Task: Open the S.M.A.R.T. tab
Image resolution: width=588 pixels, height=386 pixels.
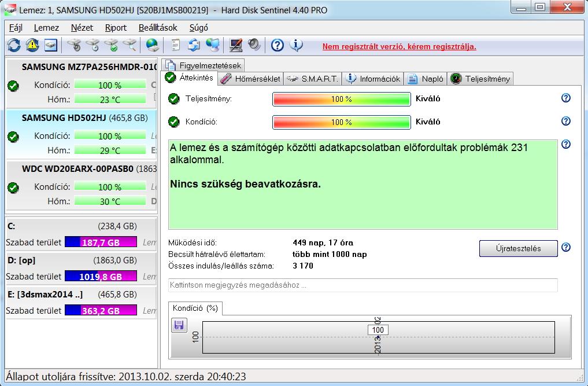Action: [x=312, y=79]
